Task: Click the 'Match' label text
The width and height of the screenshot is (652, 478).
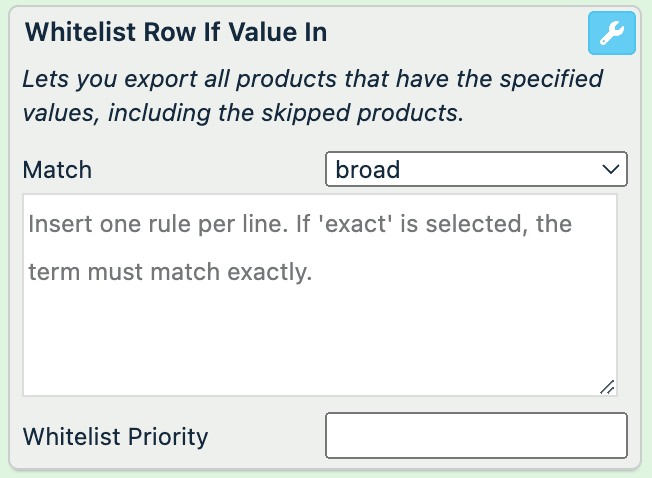Action: (x=57, y=169)
